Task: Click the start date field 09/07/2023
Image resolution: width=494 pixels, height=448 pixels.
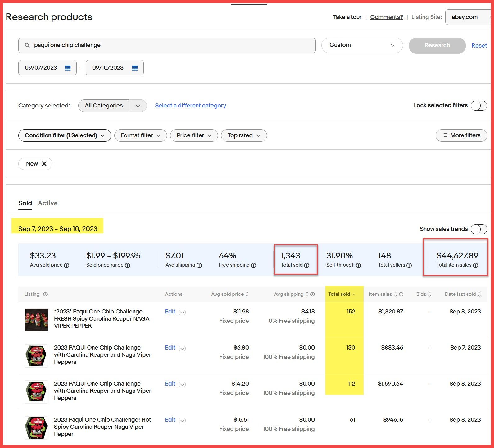Action: (48, 68)
